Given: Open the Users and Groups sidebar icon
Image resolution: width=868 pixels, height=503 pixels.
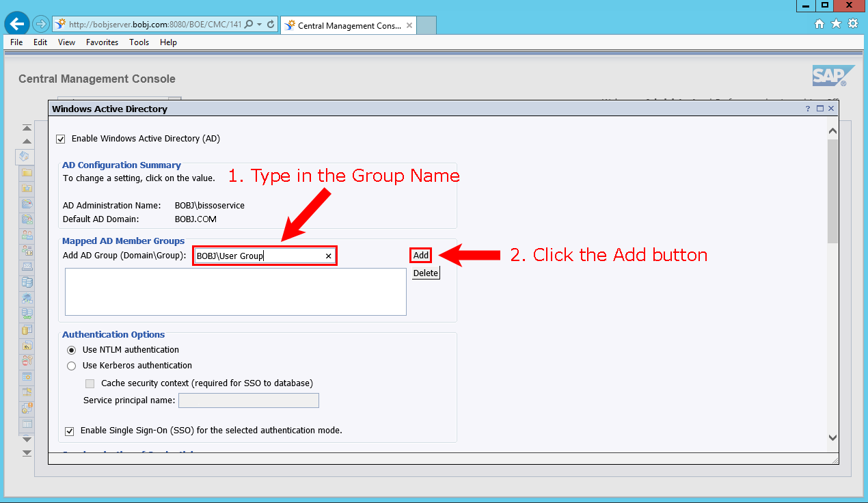Looking at the screenshot, I should [27, 235].
